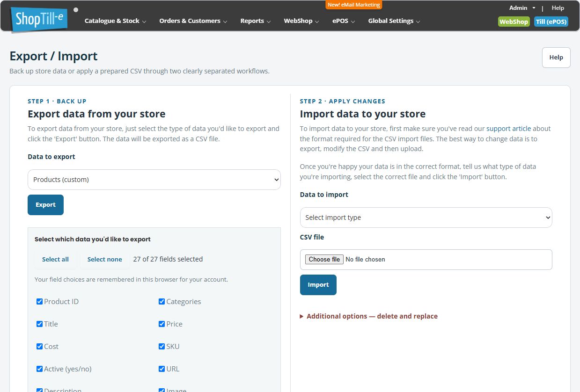Image resolution: width=580 pixels, height=392 pixels.
Task: Open the Catalogue & Stock menu
Action: pyautogui.click(x=115, y=21)
